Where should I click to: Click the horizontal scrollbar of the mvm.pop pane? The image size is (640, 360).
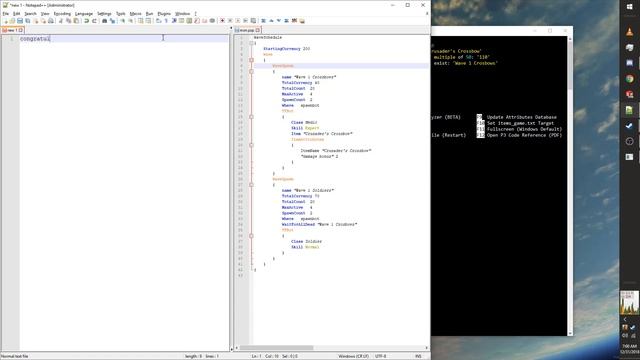coord(276,348)
